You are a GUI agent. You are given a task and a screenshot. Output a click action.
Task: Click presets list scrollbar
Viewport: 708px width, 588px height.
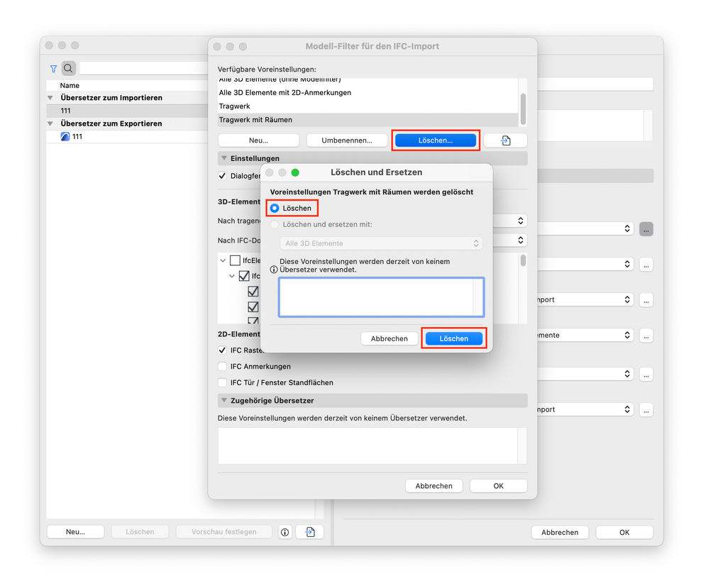coord(523,109)
